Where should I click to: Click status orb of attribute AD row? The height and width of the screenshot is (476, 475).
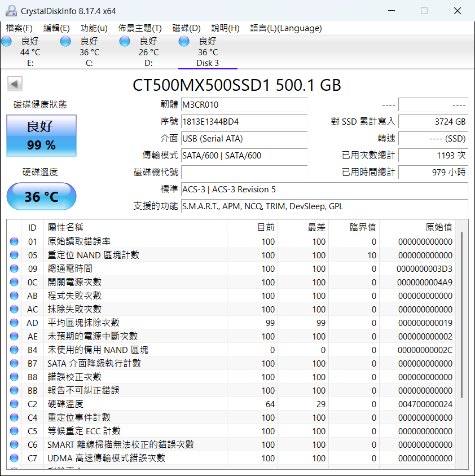[14, 323]
